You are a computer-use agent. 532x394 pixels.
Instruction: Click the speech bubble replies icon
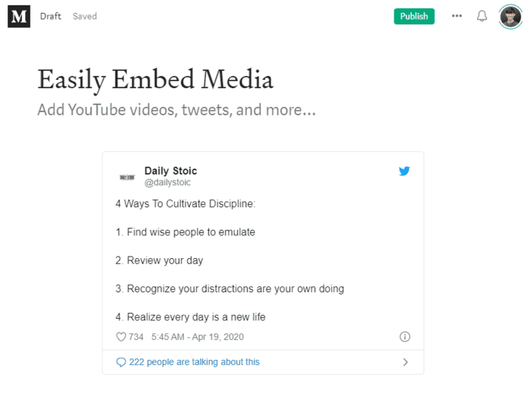[x=121, y=362]
